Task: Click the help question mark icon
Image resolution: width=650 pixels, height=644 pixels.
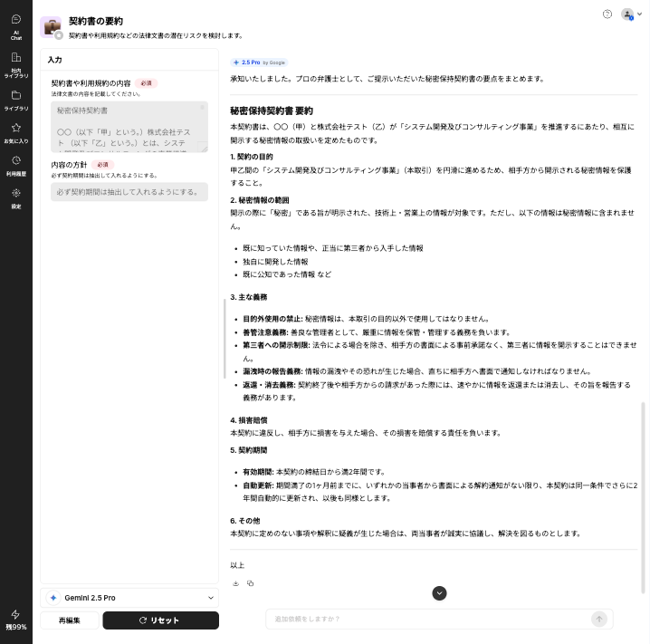Action: click(607, 14)
